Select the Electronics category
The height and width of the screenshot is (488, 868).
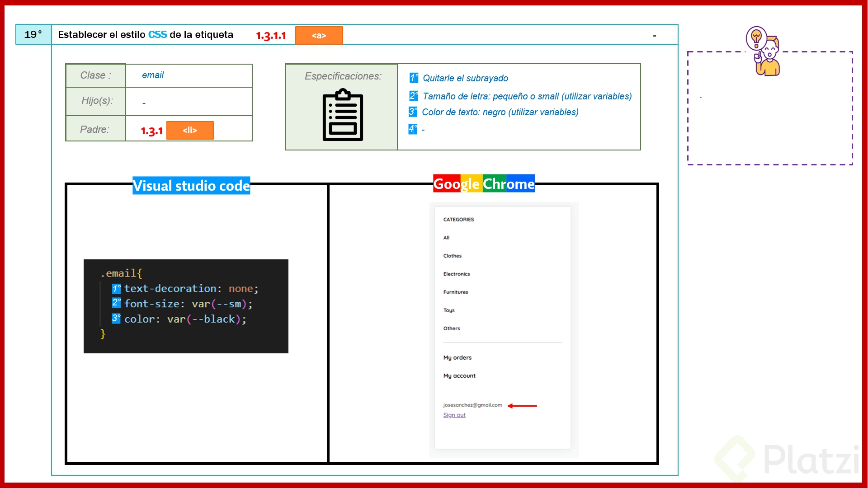(x=457, y=274)
